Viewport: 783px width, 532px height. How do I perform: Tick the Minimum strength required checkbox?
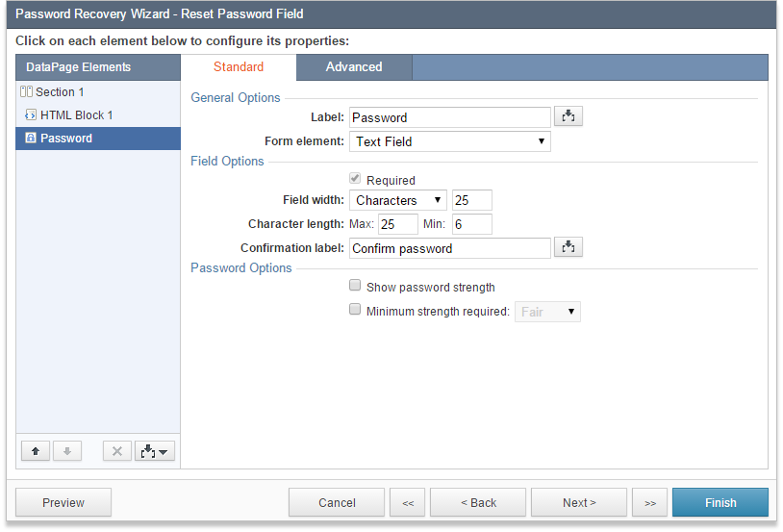pyautogui.click(x=355, y=309)
